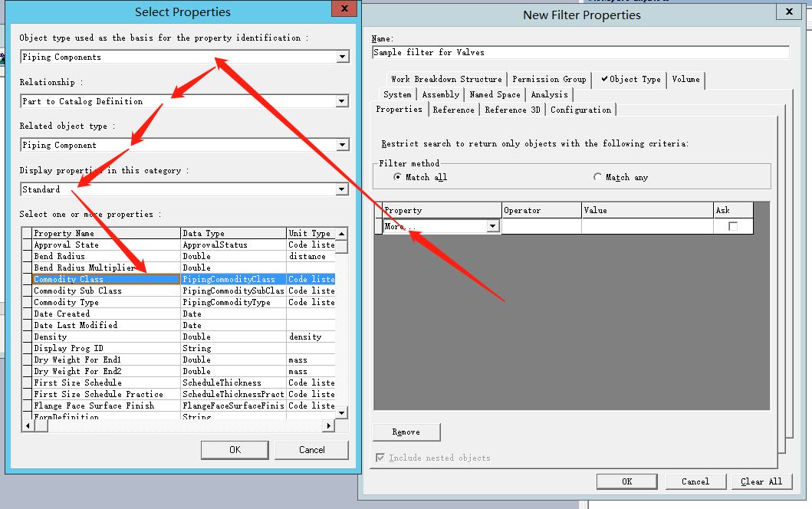Open the Related object type dropdown
The width and height of the screenshot is (812, 509).
coord(342,145)
